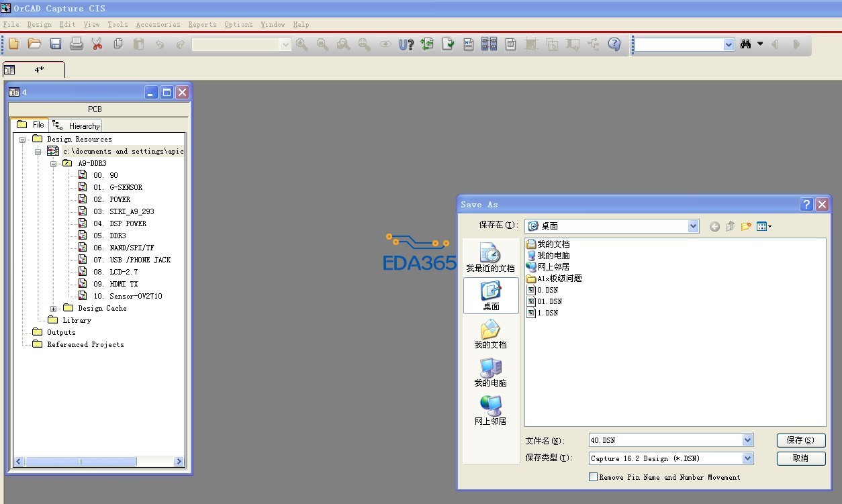This screenshot has height=504, width=842.
Task: Click the Print toolbar icon
Action: click(x=77, y=44)
